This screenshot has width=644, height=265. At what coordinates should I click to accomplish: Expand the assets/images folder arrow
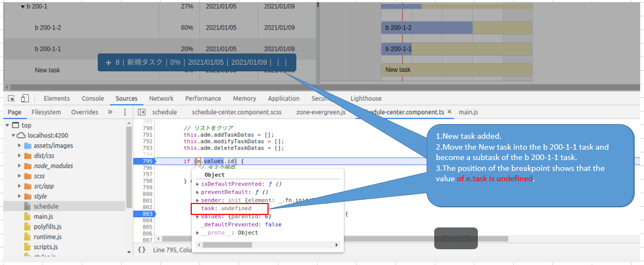[x=19, y=146]
